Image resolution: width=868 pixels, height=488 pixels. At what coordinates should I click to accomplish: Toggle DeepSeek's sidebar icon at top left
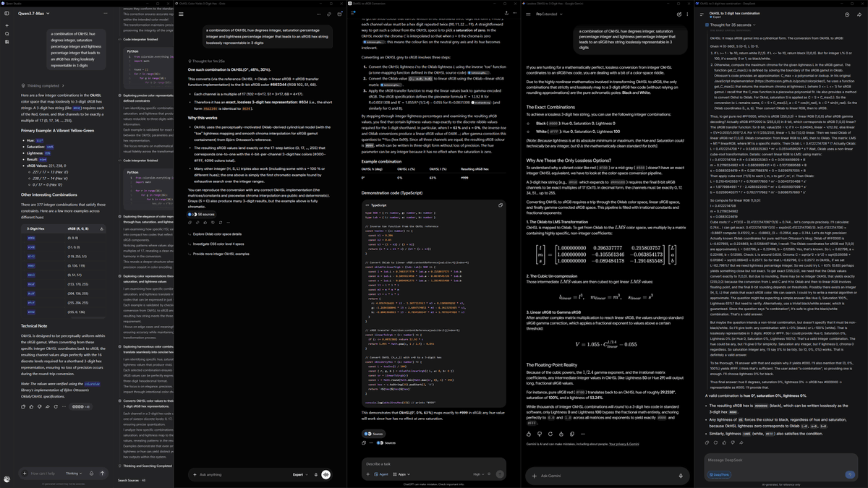702,14
